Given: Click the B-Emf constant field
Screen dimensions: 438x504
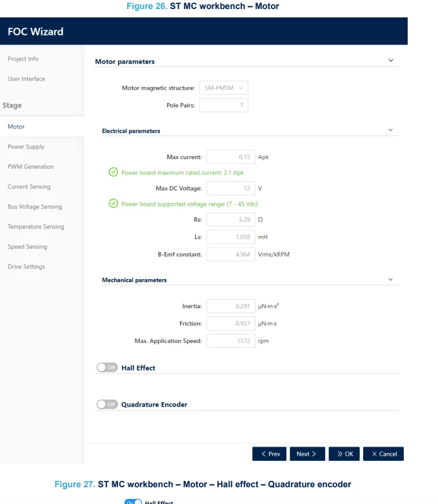Looking at the screenshot, I should point(231,254).
